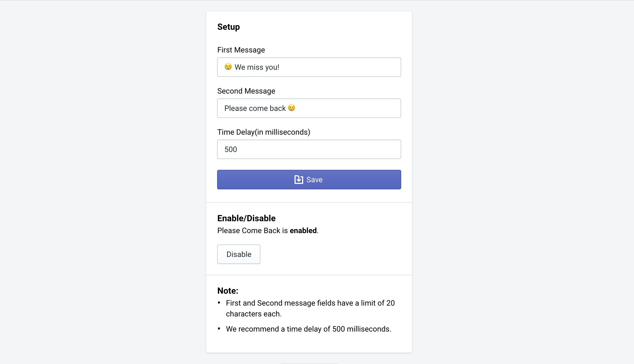Click the note about 20 character limit
The image size is (634, 364).
(310, 308)
